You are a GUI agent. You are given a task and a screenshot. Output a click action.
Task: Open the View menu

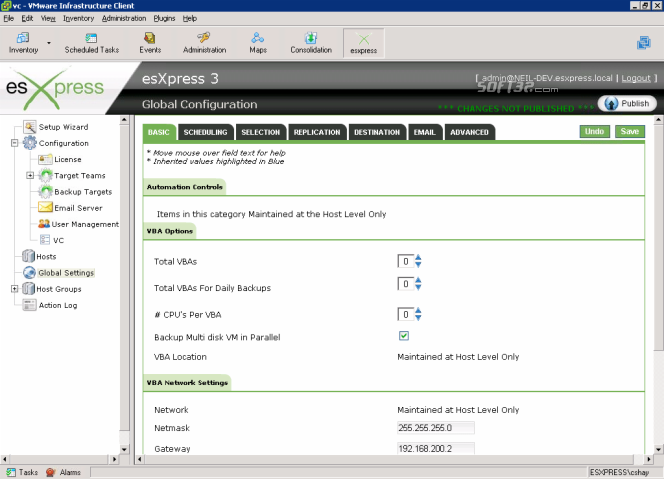click(x=48, y=18)
